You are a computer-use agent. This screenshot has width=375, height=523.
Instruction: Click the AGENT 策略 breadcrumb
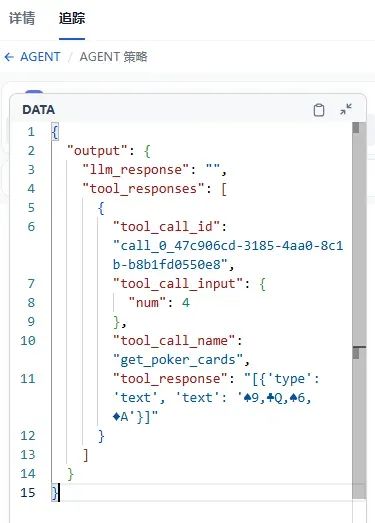[113, 57]
